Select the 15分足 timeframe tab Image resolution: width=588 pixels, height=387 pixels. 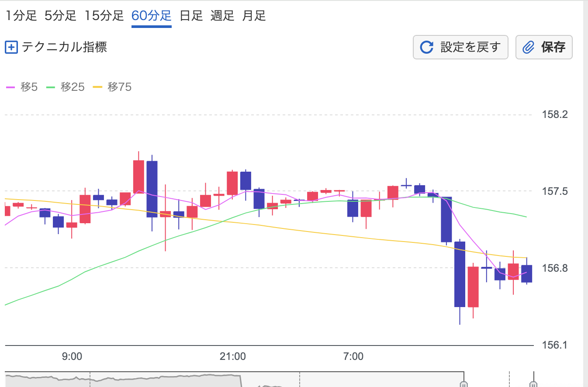pos(104,16)
